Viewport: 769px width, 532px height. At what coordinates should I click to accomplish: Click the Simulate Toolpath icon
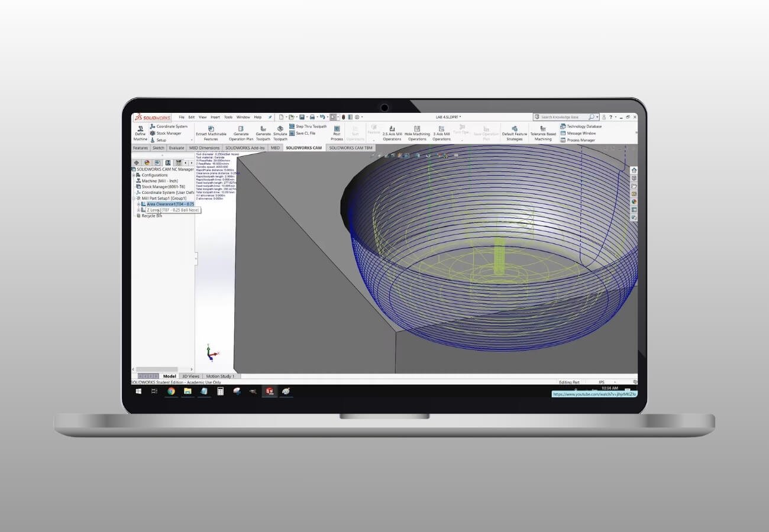(x=279, y=129)
